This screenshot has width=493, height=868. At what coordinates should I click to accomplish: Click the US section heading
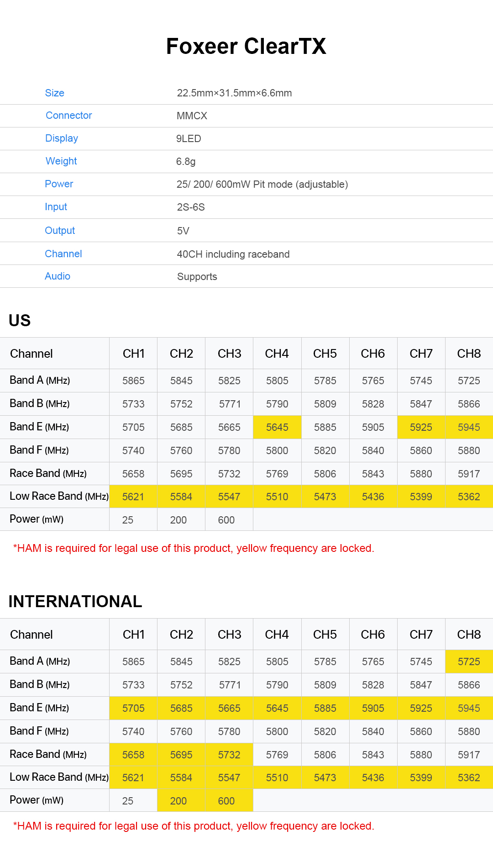point(20,320)
